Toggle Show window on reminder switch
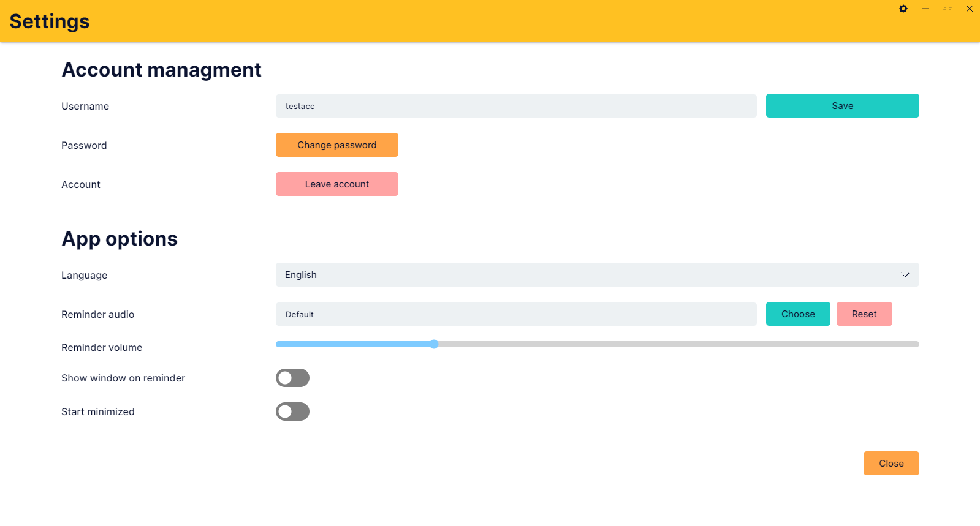This screenshot has height=526, width=980. pyautogui.click(x=292, y=378)
